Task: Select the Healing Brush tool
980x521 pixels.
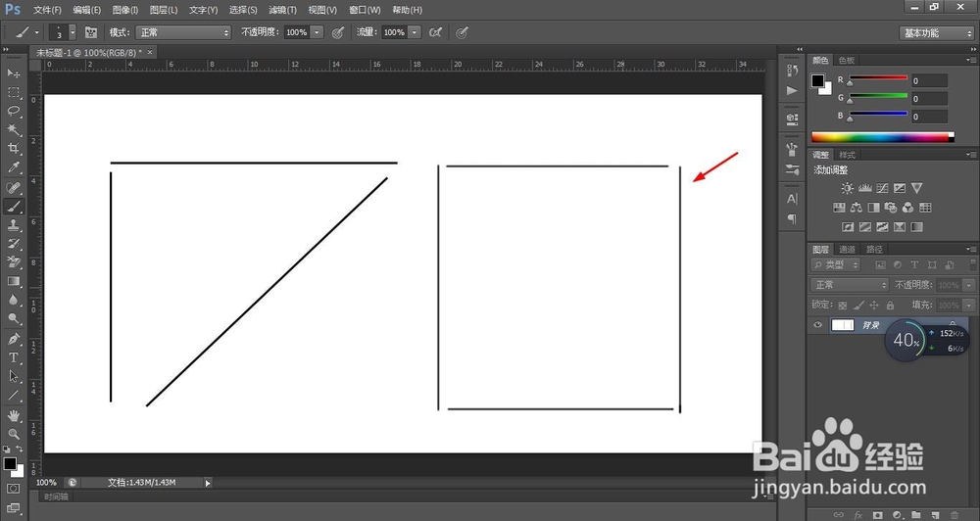Action: coord(13,187)
